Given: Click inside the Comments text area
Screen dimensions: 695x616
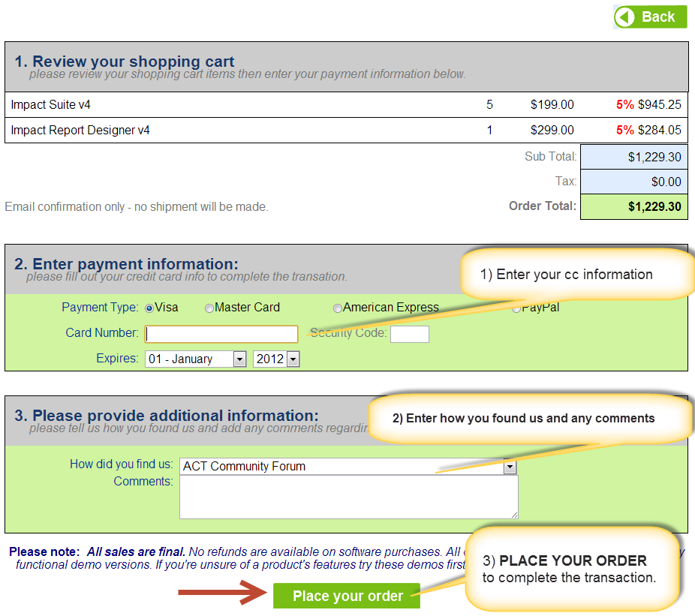Looking at the screenshot, I should click(x=348, y=497).
